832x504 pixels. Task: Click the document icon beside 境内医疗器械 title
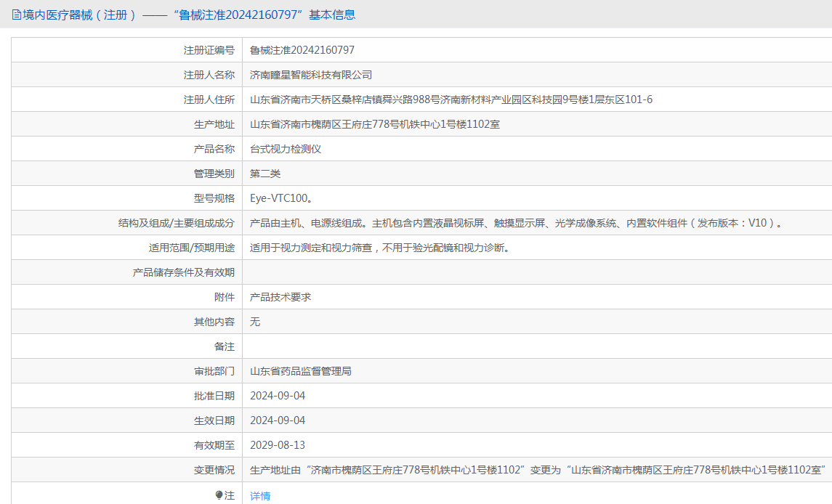pyautogui.click(x=17, y=15)
